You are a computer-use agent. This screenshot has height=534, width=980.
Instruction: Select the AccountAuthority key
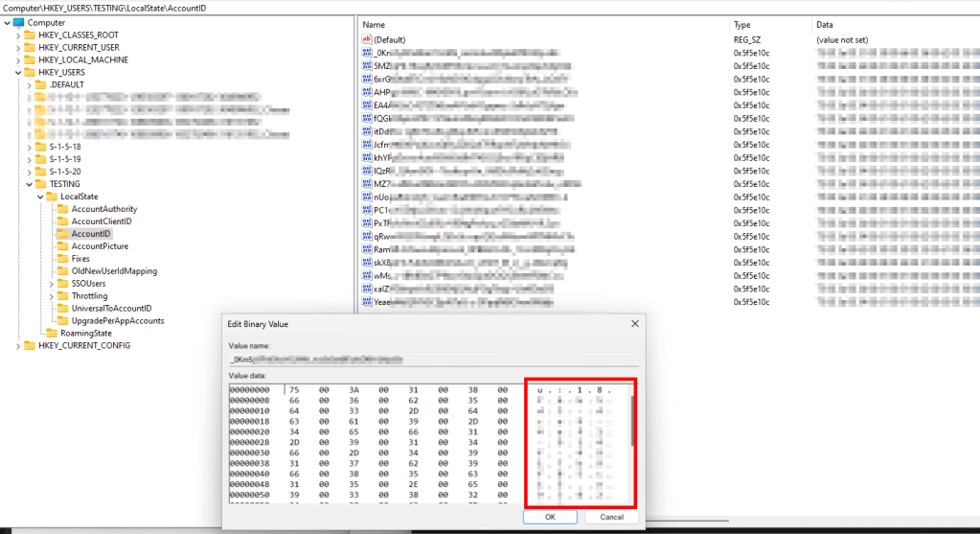103,209
